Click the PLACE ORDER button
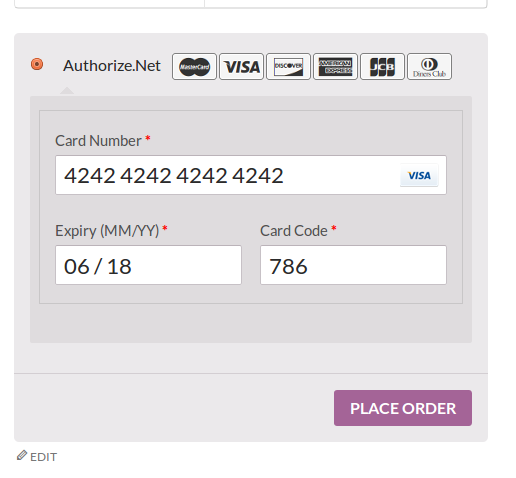This screenshot has height=478, width=516. (403, 408)
